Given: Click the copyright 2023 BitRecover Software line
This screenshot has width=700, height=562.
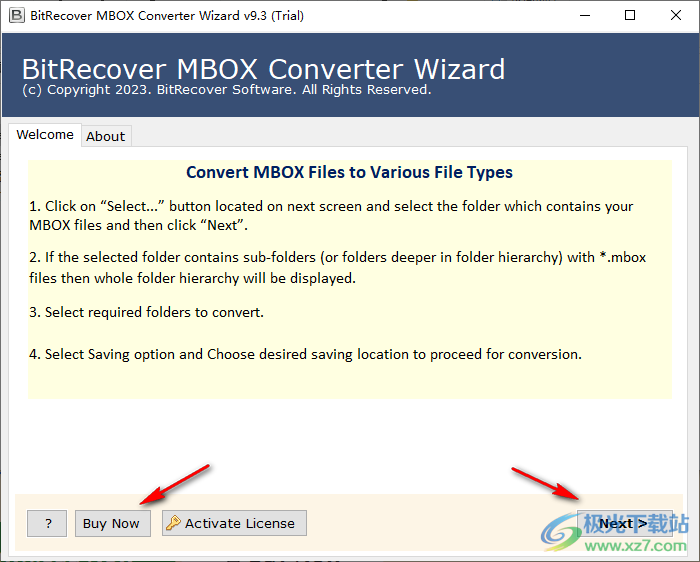Looking at the screenshot, I should tap(226, 90).
